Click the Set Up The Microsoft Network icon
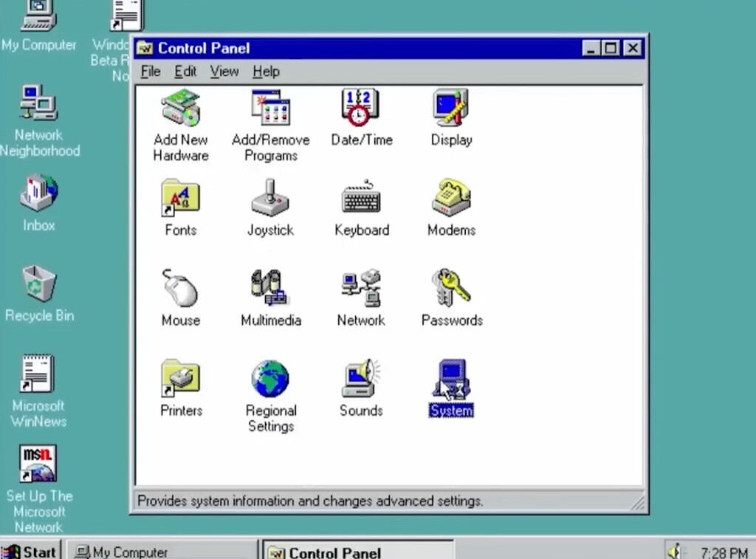Screen dimensions: 756x559 coord(38,464)
